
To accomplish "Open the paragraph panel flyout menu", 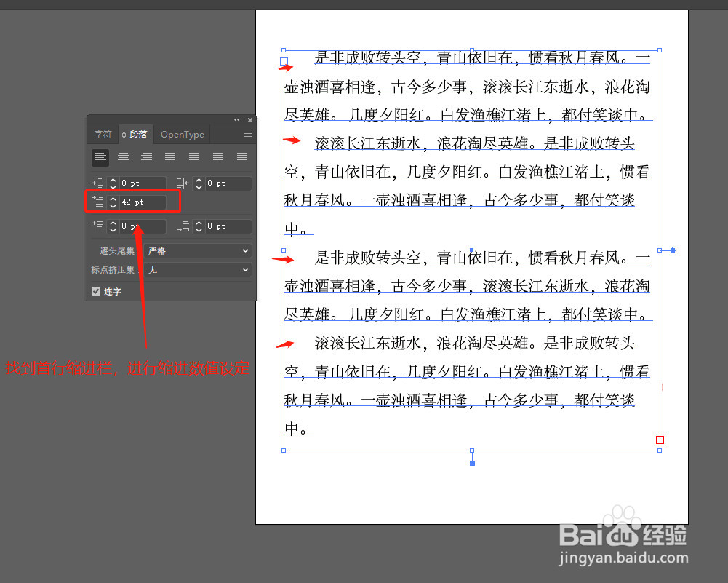I will click(x=248, y=135).
